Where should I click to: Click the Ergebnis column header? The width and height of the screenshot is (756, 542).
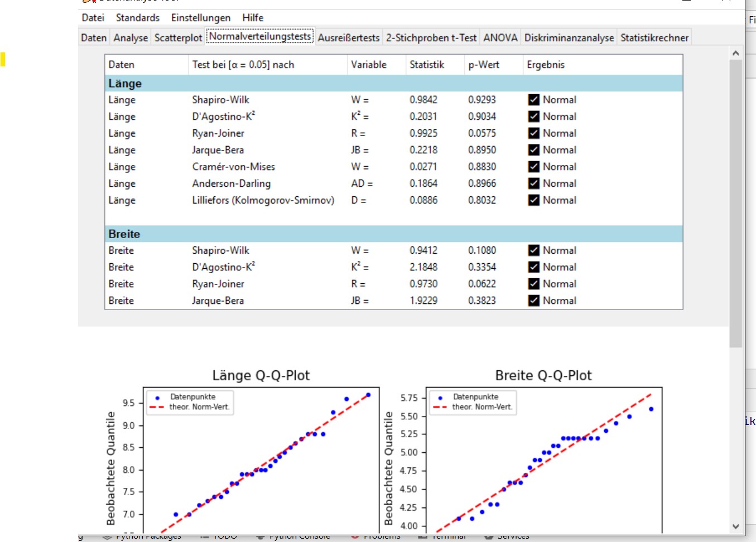603,65
